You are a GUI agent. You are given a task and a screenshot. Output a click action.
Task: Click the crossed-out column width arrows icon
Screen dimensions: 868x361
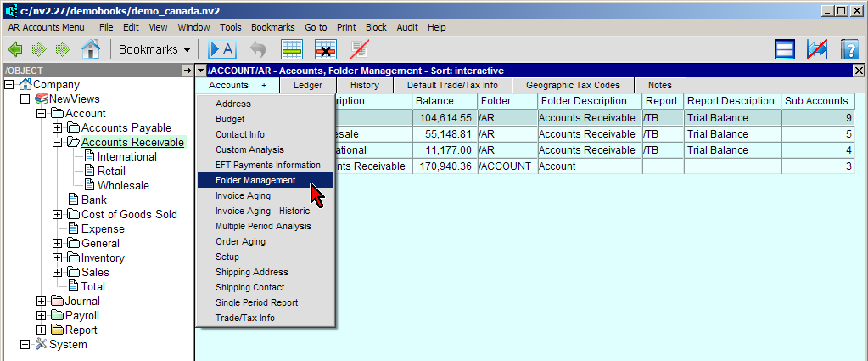(x=817, y=49)
